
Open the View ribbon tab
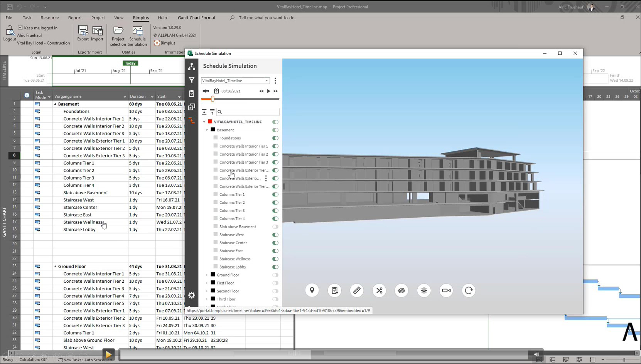(x=119, y=18)
